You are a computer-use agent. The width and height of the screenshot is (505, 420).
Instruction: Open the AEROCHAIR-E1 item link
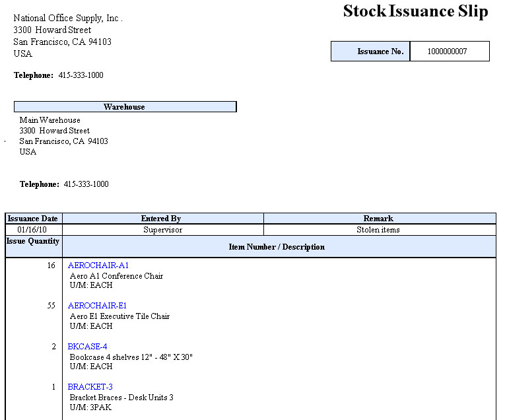click(97, 306)
